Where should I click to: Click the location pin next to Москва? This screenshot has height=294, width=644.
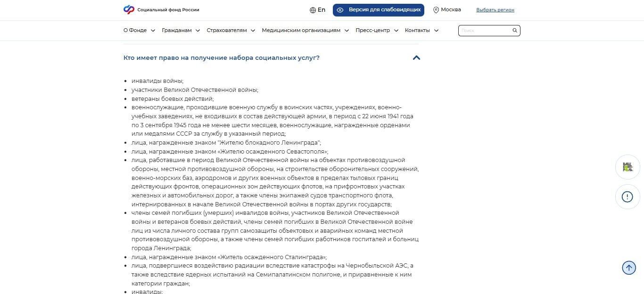click(436, 10)
